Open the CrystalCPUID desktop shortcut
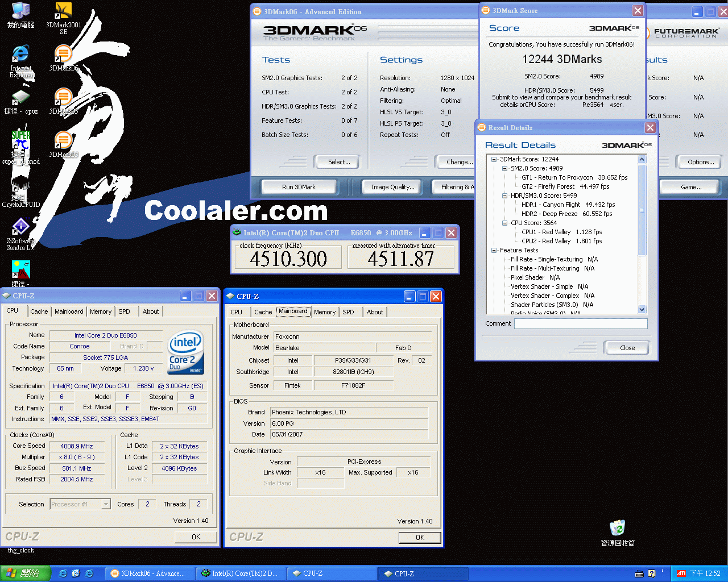Image resolution: width=728 pixels, height=582 pixels. point(20,192)
